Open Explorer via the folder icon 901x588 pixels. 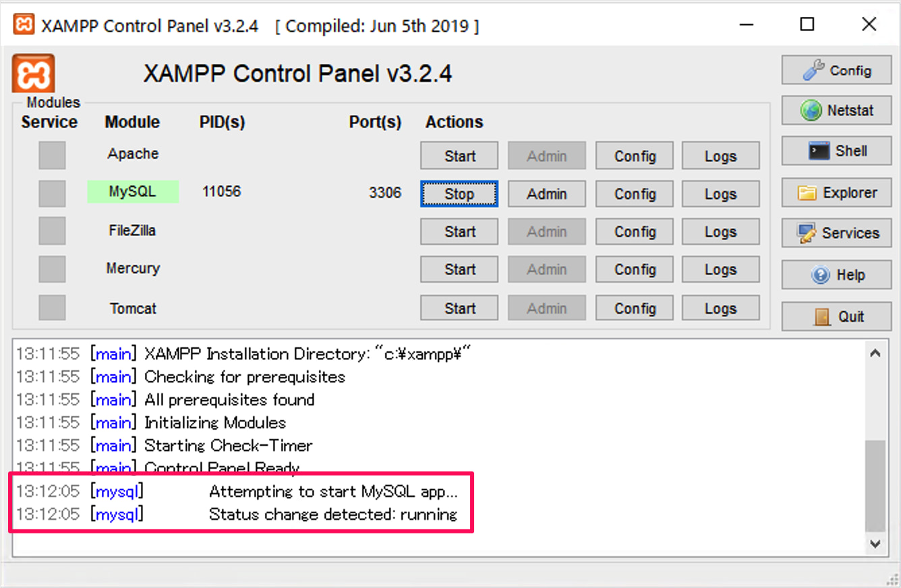[x=836, y=192]
